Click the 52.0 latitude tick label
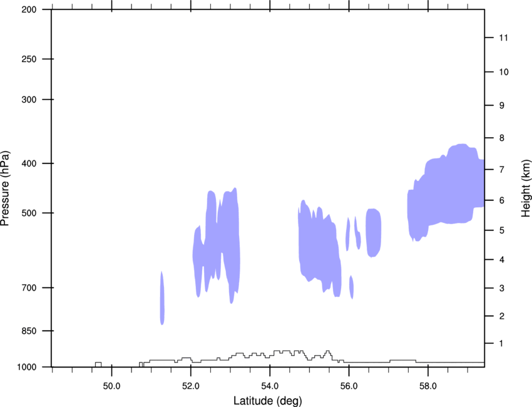The width and height of the screenshot is (532, 407). [x=191, y=386]
